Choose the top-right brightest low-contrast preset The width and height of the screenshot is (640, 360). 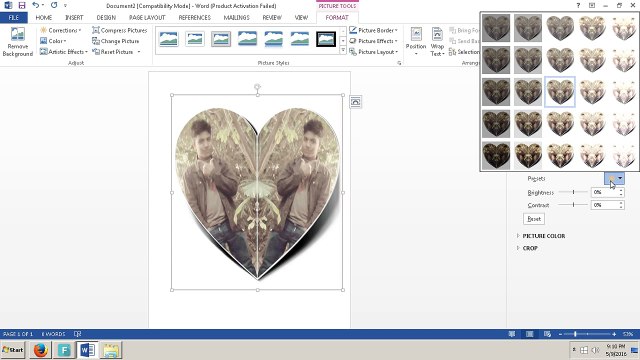point(624,28)
